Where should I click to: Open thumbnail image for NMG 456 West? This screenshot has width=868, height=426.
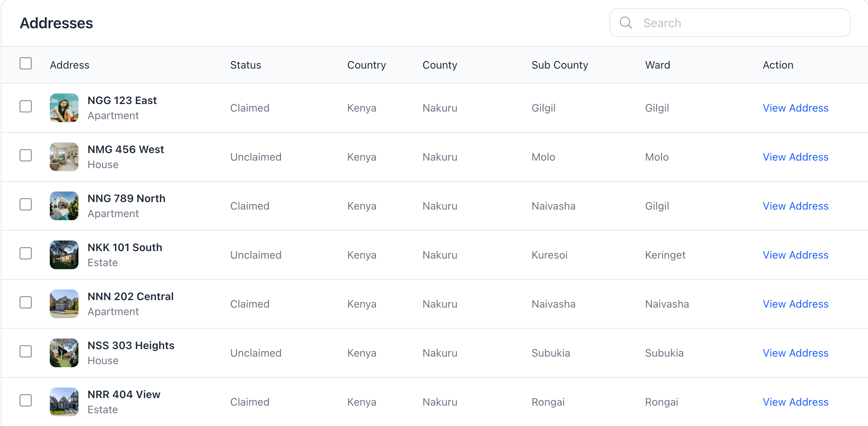tap(64, 157)
